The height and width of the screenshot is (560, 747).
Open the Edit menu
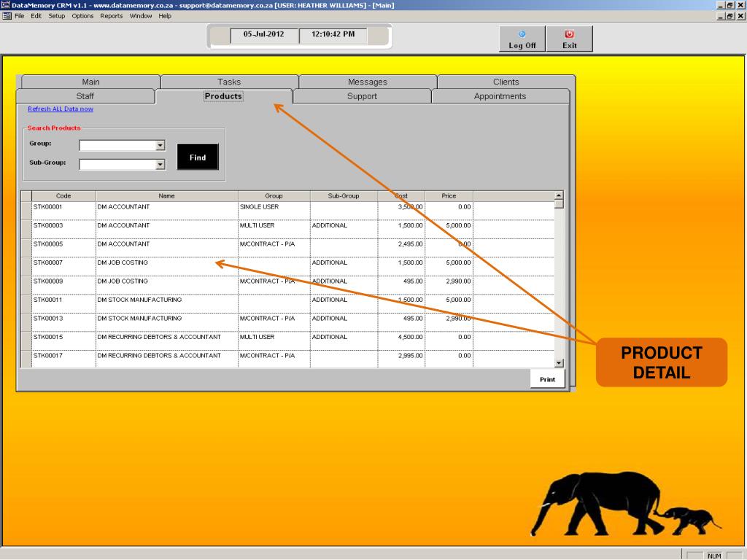pos(36,16)
